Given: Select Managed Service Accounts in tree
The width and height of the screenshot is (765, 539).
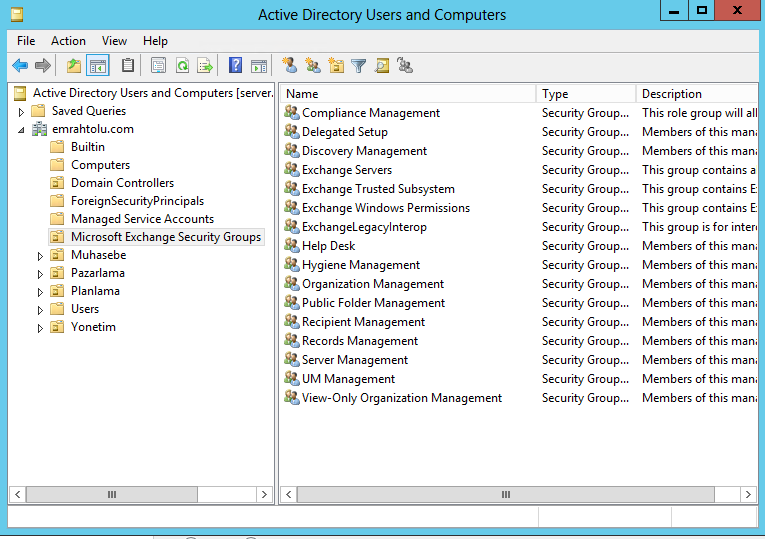Looking at the screenshot, I should tap(142, 219).
